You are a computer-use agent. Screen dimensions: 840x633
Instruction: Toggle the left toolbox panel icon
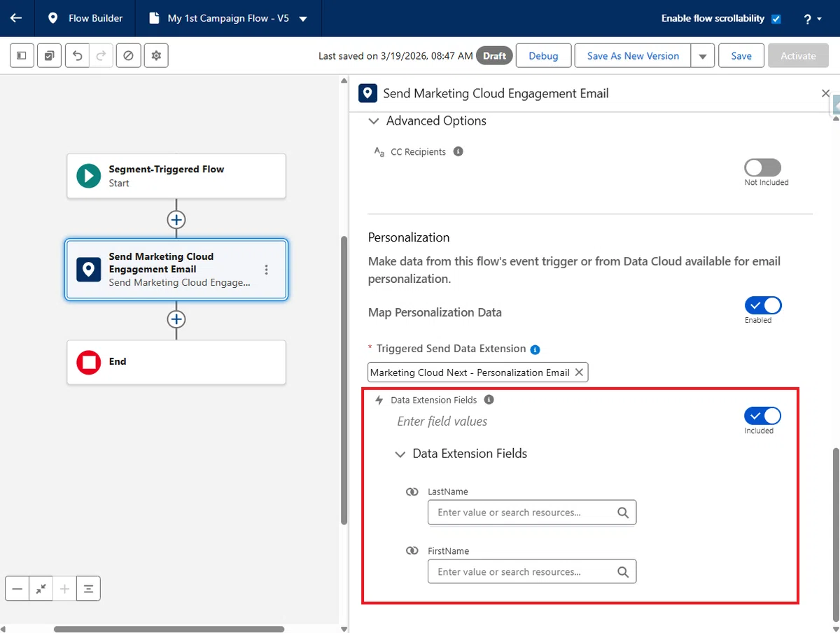tap(22, 55)
